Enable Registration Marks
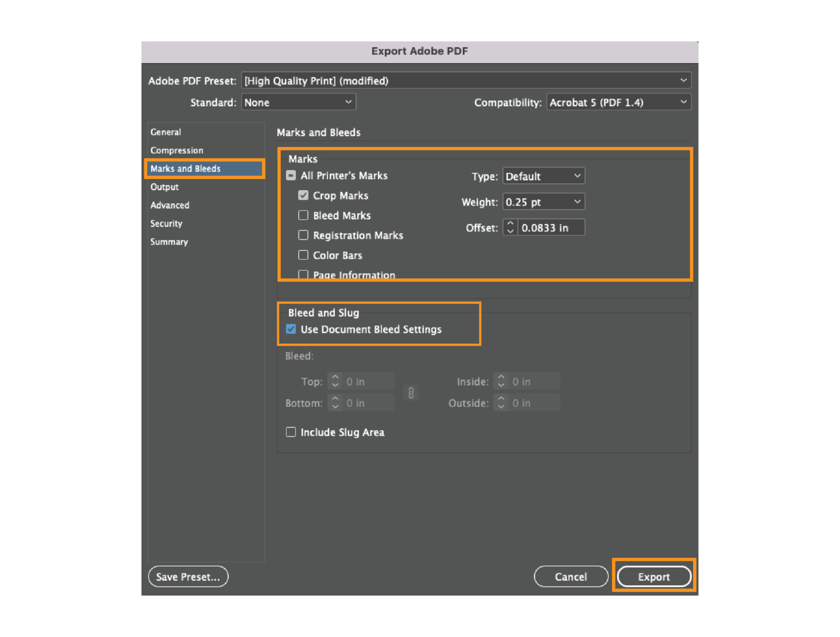The width and height of the screenshot is (840, 637). pyautogui.click(x=304, y=235)
